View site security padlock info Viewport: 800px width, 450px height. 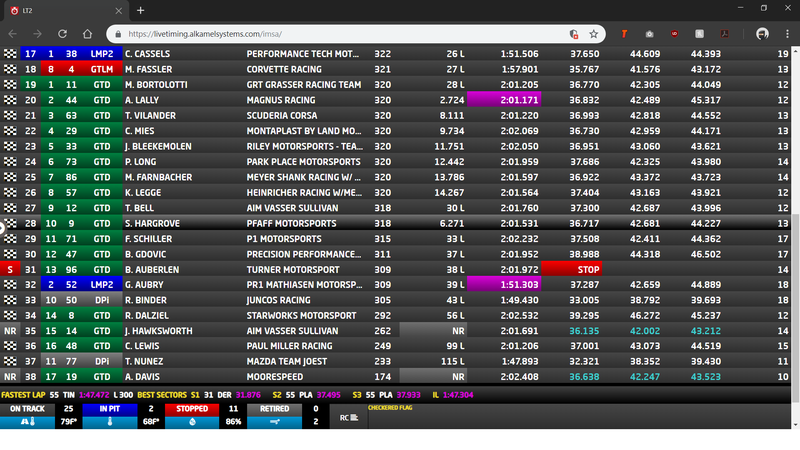118,34
